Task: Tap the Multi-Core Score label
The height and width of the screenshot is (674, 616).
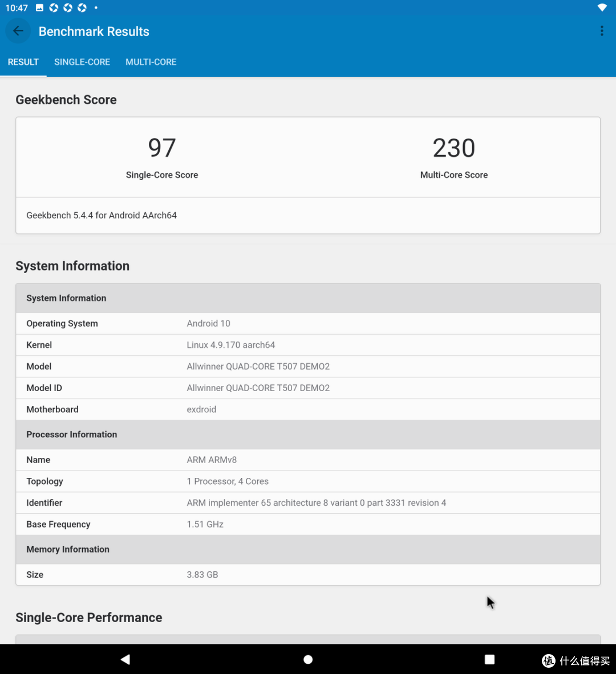Action: [x=453, y=175]
